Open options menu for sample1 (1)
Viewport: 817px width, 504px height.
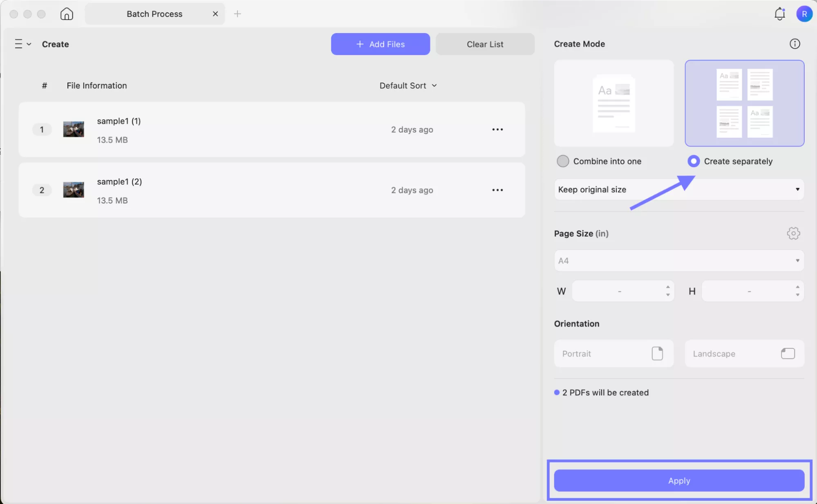(497, 129)
